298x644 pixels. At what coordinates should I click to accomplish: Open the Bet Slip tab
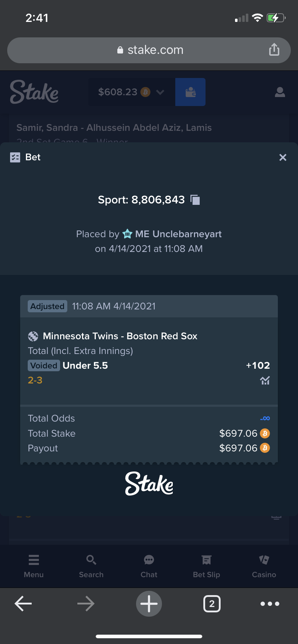[x=207, y=566]
